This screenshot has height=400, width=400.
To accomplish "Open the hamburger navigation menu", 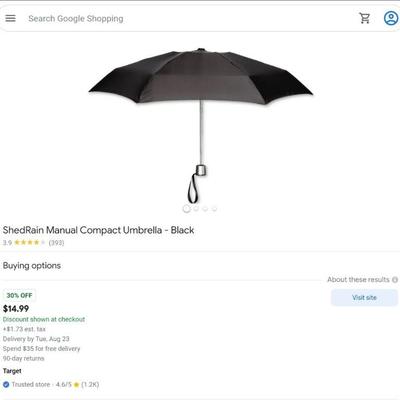I will click(11, 18).
